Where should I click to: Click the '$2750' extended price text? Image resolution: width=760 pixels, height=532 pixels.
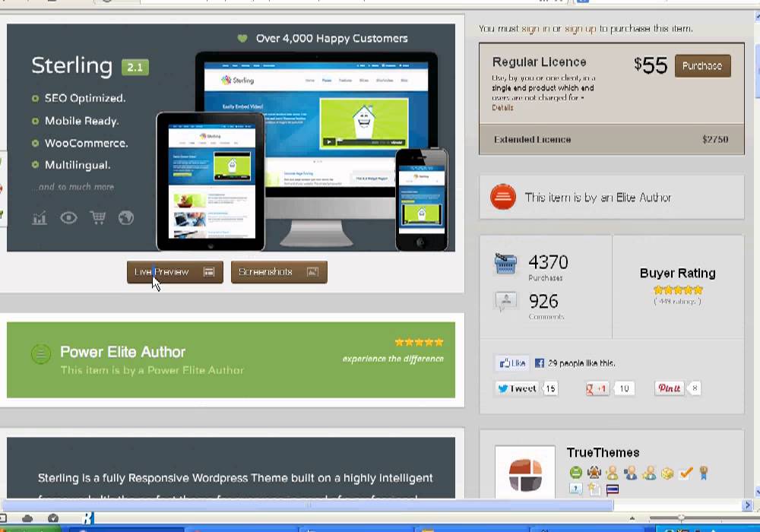(x=715, y=140)
